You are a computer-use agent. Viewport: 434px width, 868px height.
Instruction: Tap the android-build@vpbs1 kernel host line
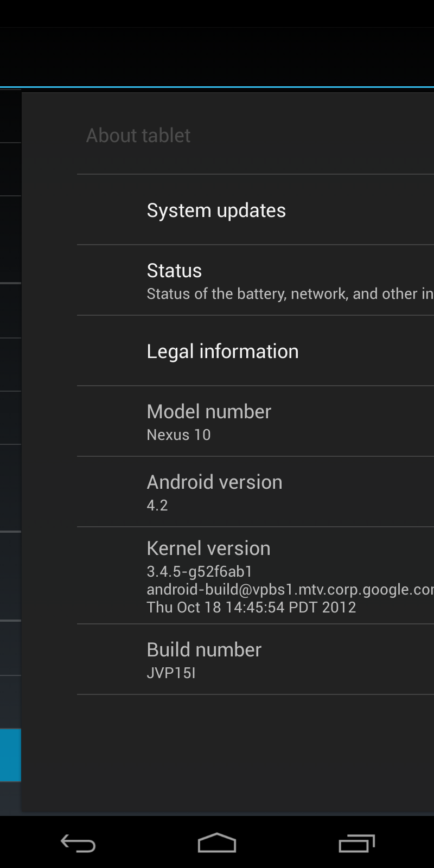290,589
